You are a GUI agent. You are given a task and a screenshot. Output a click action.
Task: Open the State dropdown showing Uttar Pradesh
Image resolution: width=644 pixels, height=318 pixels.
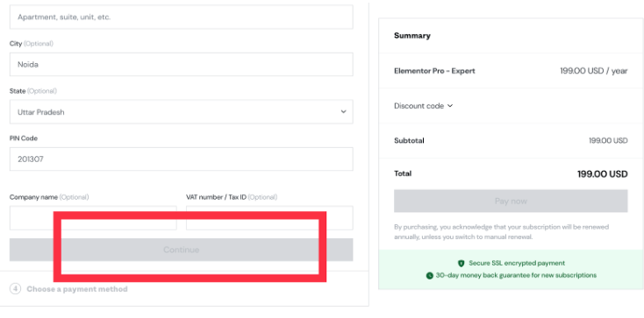click(181, 111)
